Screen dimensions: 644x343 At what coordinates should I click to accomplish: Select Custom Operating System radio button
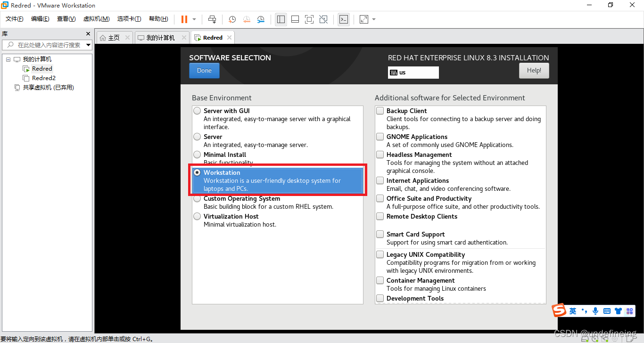tap(197, 199)
